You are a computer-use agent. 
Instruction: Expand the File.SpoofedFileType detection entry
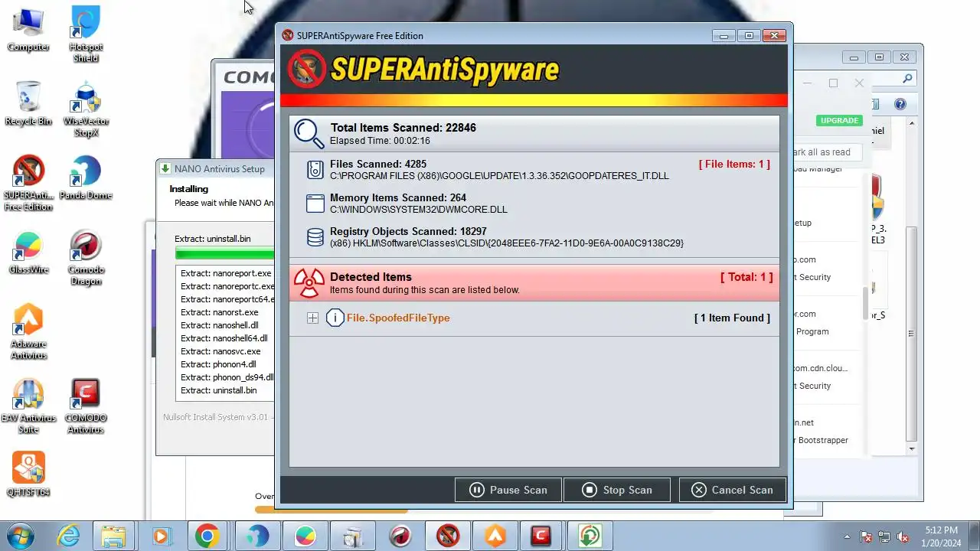[312, 318]
